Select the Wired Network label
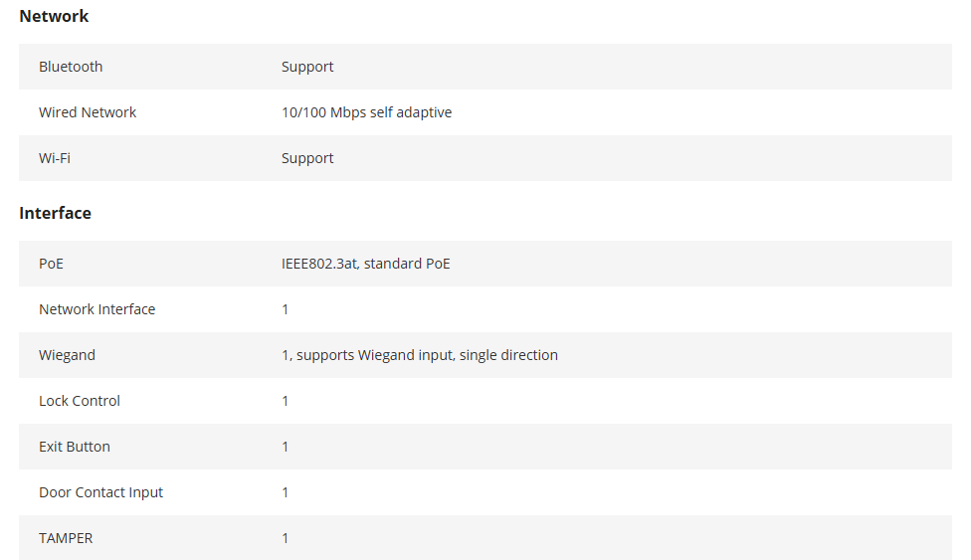The height and width of the screenshot is (560, 971). point(88,112)
